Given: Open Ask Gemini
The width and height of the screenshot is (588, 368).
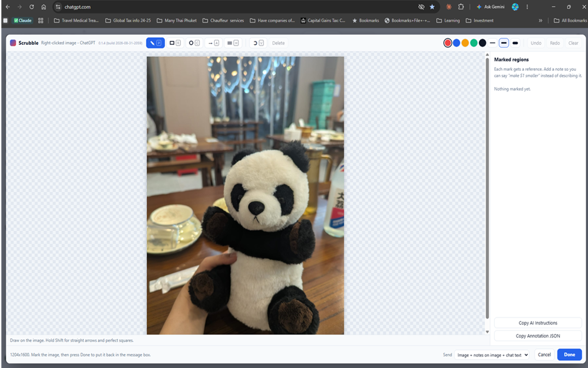Looking at the screenshot, I should coord(490,7).
